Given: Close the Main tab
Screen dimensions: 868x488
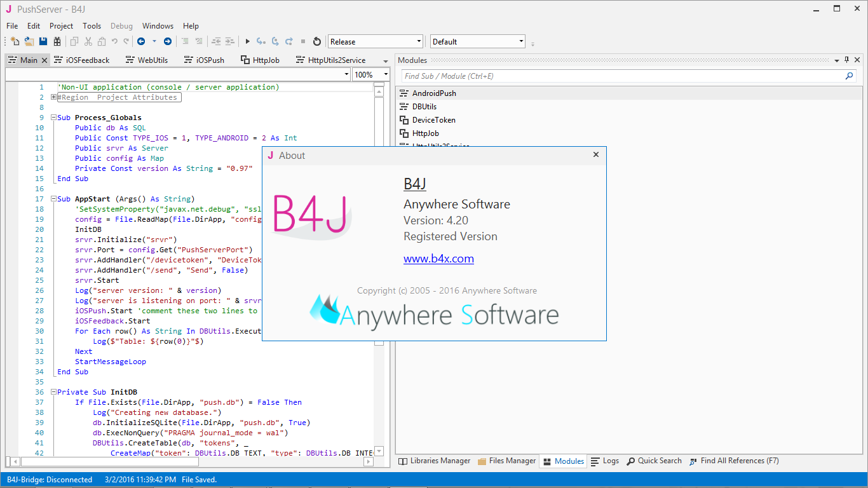Looking at the screenshot, I should pos(44,60).
